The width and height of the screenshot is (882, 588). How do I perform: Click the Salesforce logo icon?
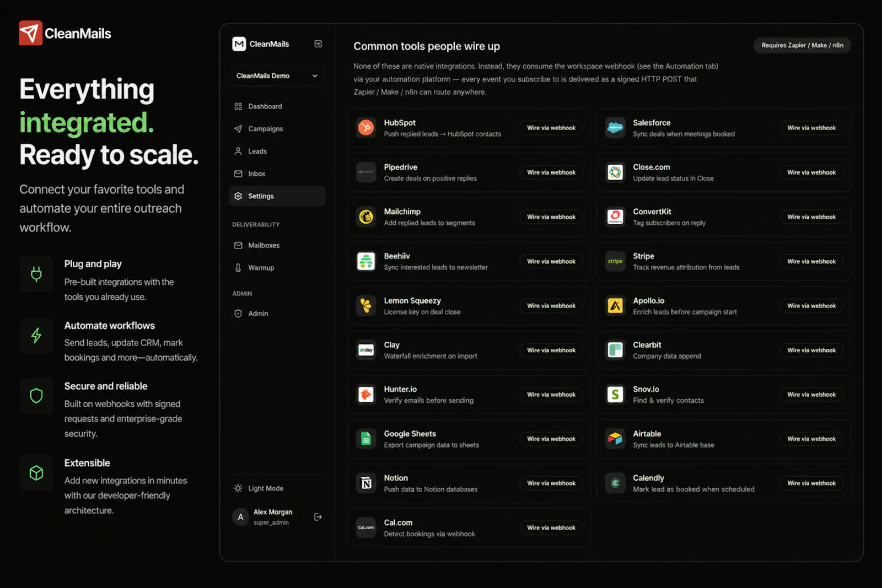(x=615, y=128)
